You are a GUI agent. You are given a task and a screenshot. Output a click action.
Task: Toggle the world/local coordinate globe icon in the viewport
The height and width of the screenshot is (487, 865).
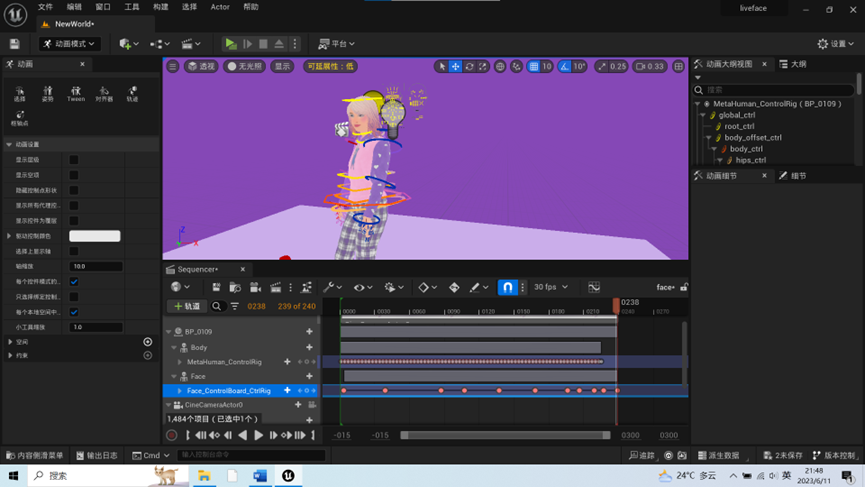click(x=500, y=66)
